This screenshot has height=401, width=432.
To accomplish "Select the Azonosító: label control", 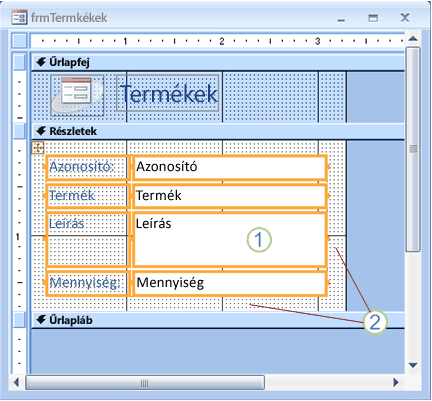I will tap(87, 167).
